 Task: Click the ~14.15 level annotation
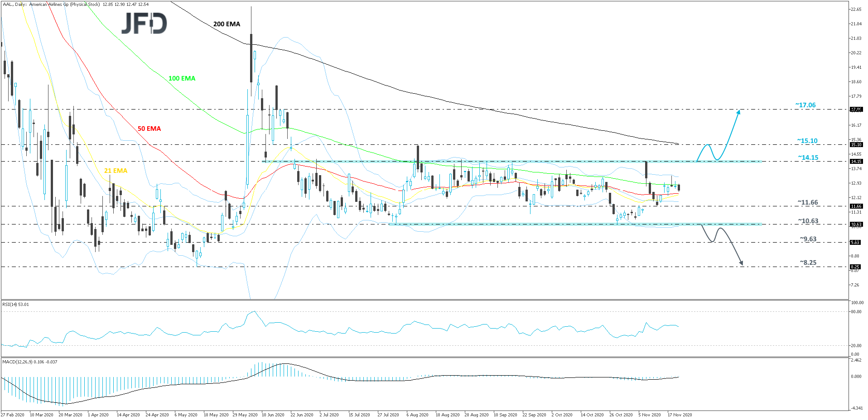[808, 157]
